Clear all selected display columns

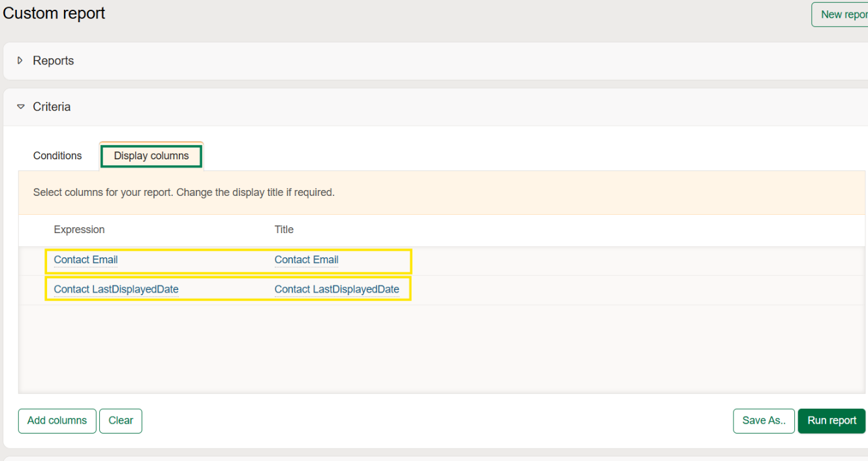click(x=121, y=421)
